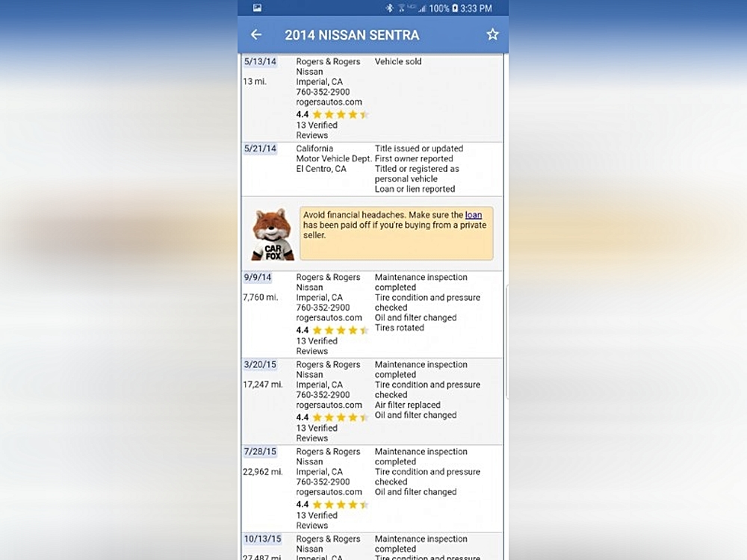This screenshot has width=747, height=560.
Task: Open rogersautos.com in the 5/13/14 entry
Action: [329, 102]
